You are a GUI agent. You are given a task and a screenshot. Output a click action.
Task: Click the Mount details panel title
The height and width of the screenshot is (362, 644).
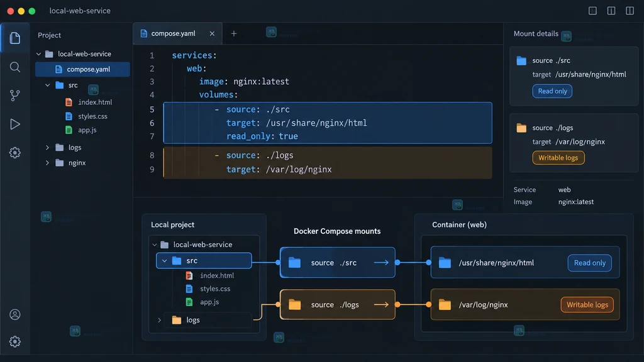536,34
